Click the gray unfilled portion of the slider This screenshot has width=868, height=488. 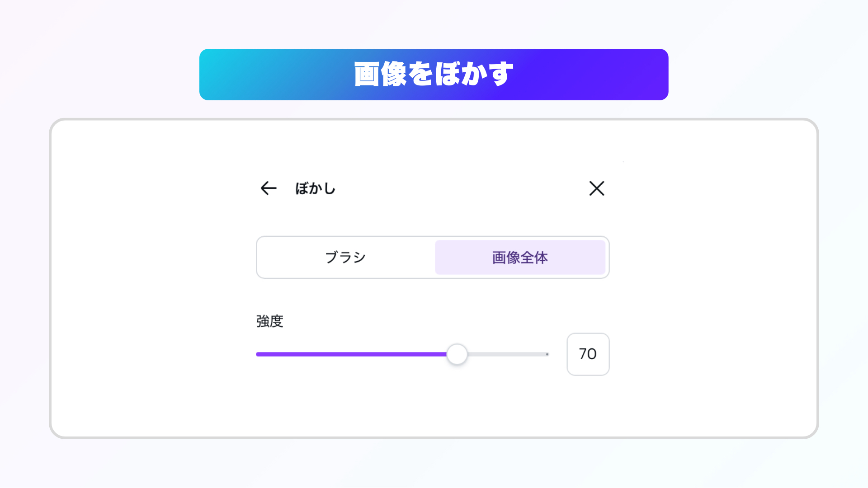(x=506, y=354)
